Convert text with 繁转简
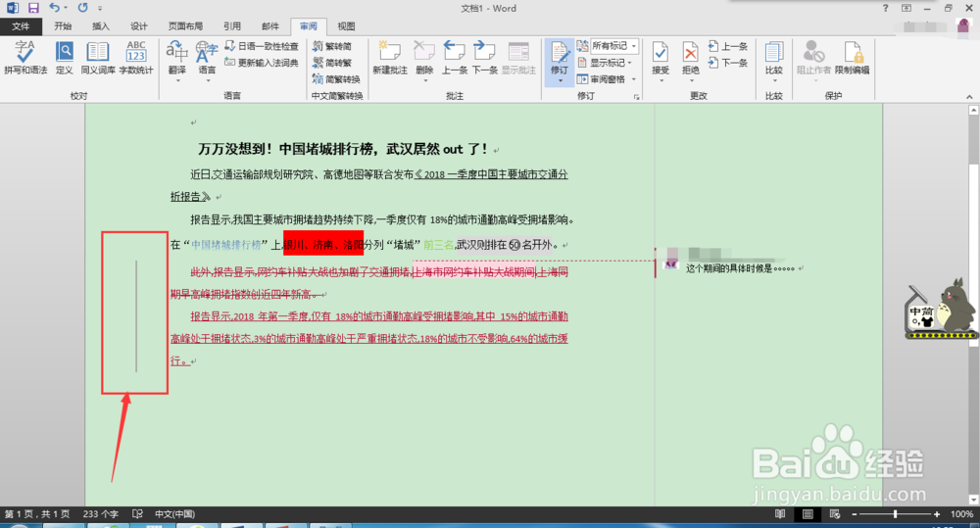This screenshot has height=528, width=980. (x=332, y=46)
